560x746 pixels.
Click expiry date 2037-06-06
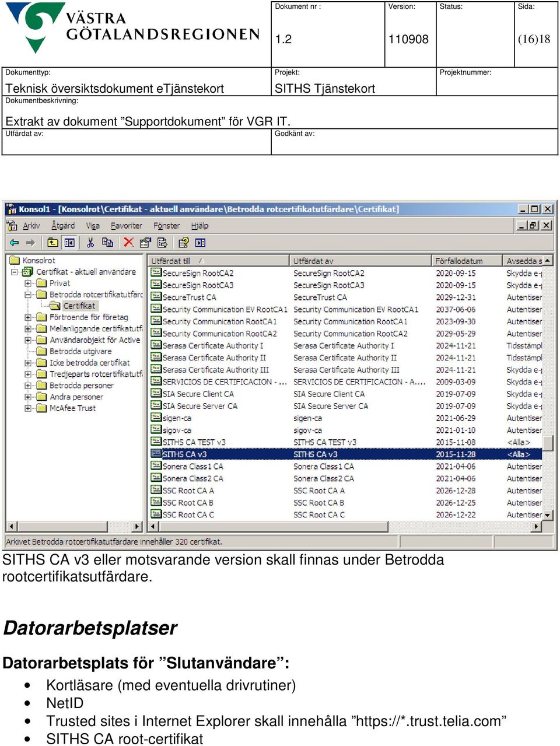coord(456,309)
